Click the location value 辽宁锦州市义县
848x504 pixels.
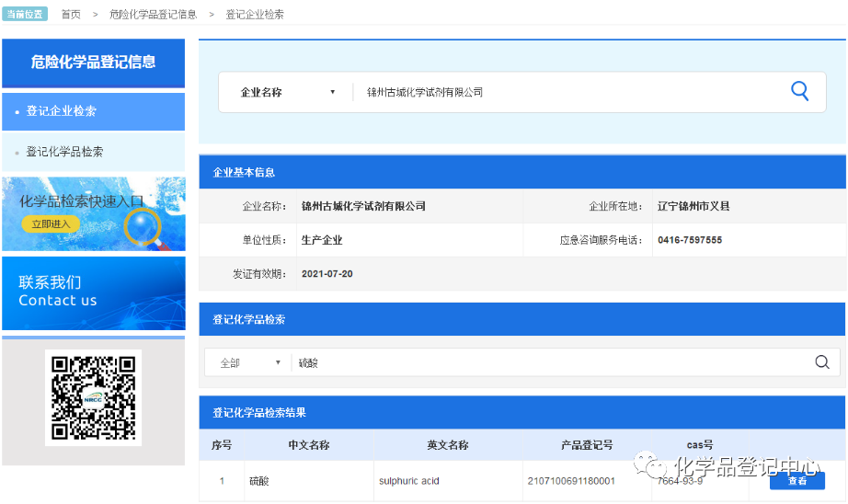[693, 206]
